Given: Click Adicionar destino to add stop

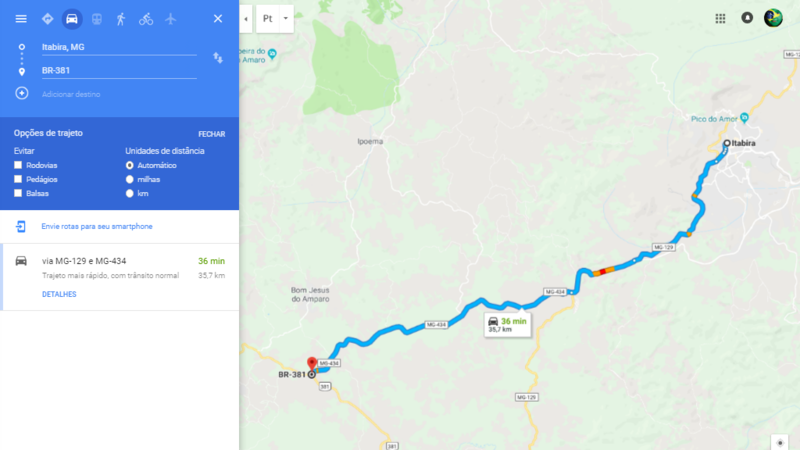Looking at the screenshot, I should [71, 94].
